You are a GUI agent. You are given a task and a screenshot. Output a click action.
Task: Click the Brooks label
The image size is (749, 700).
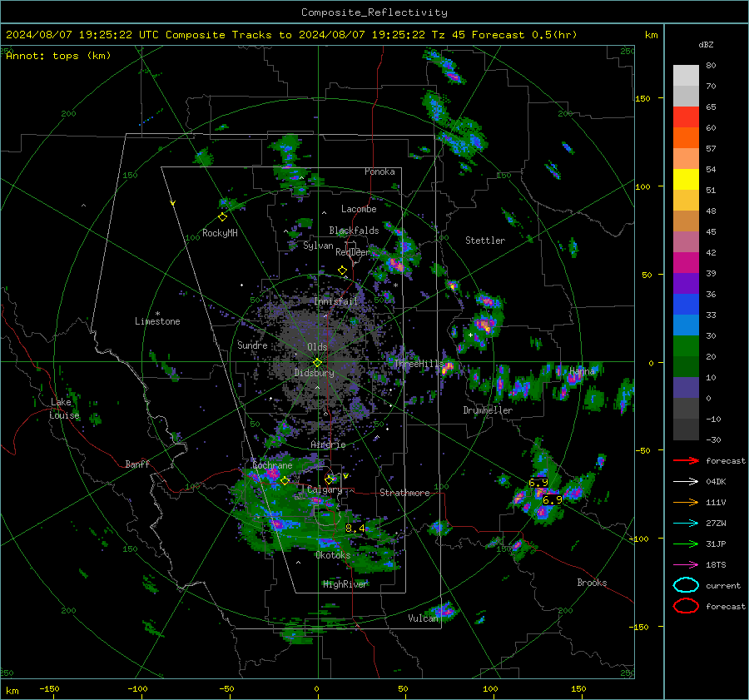click(x=592, y=583)
